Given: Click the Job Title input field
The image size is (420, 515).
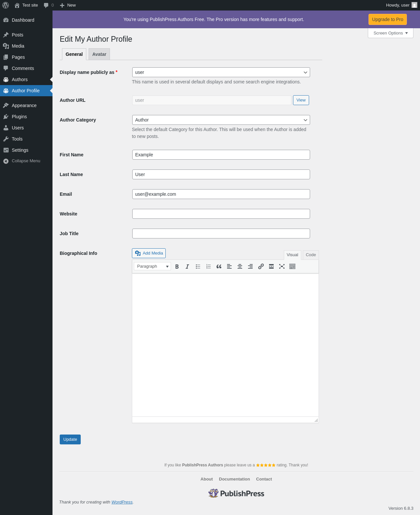Looking at the screenshot, I should 221,234.
